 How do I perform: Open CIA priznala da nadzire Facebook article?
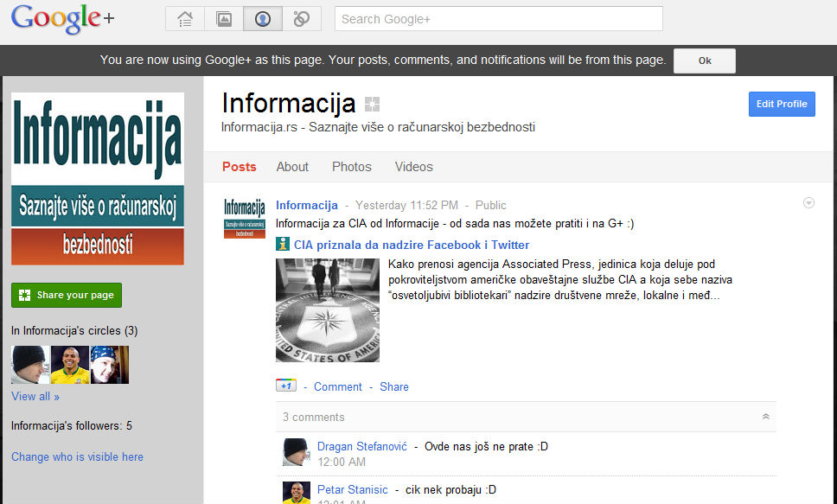tap(412, 245)
